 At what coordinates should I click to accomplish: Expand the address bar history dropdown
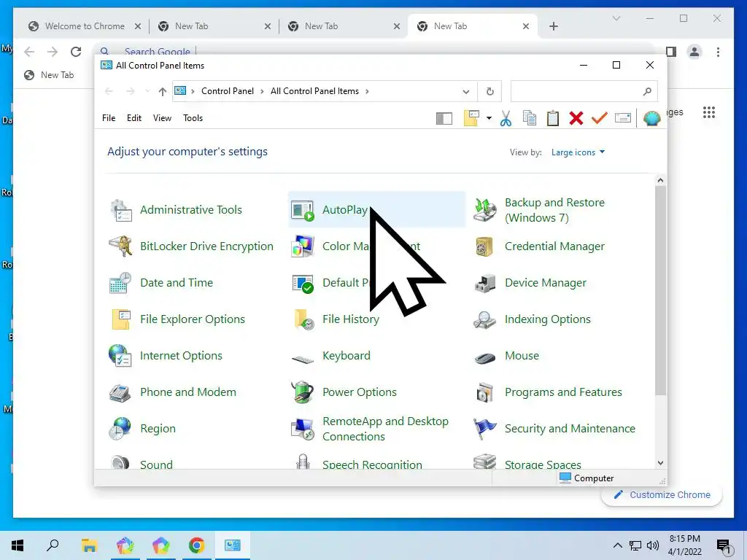pos(466,92)
